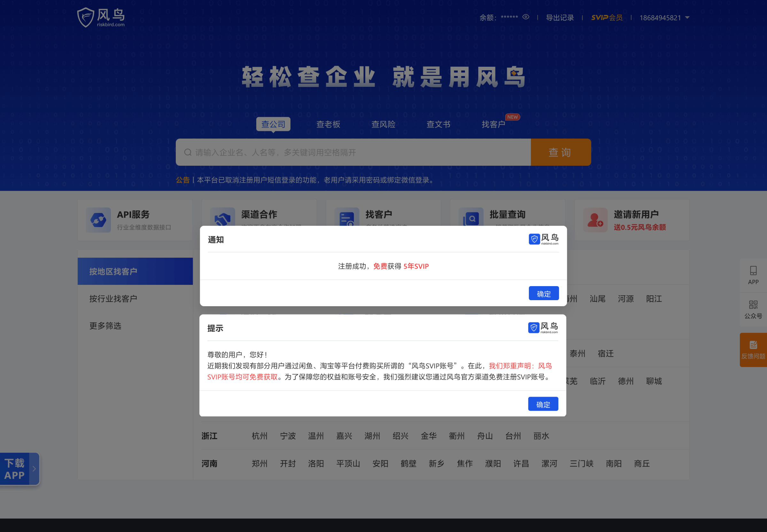Image resolution: width=767 pixels, height=532 pixels.
Task: Select city 平顶山
Action: click(x=348, y=463)
